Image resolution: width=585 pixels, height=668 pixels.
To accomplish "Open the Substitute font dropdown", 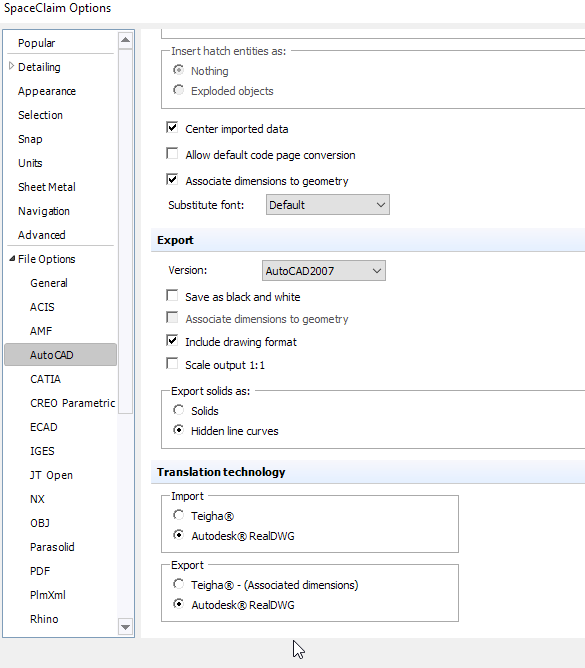I will point(327,205).
